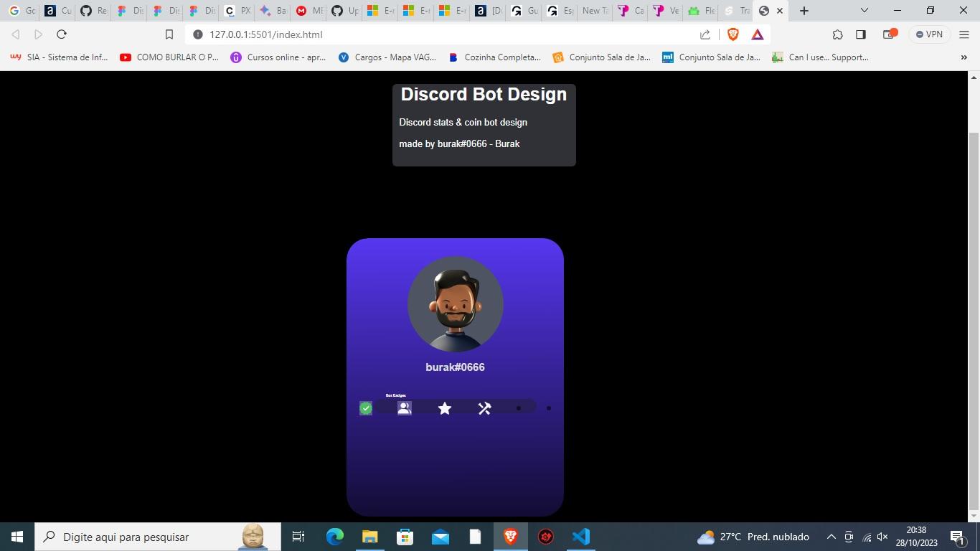This screenshot has height=551, width=980.
Task: Open 'Can I use... Support...' bookmark
Action: point(820,57)
